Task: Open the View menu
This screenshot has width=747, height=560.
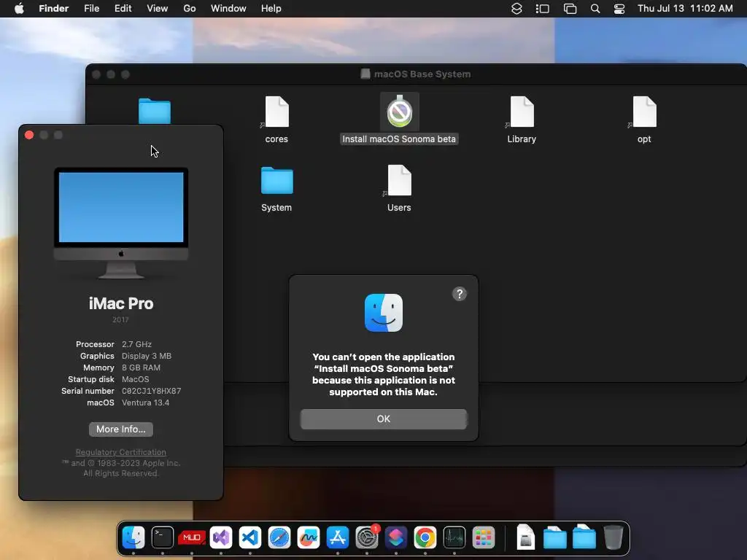Action: (x=158, y=9)
